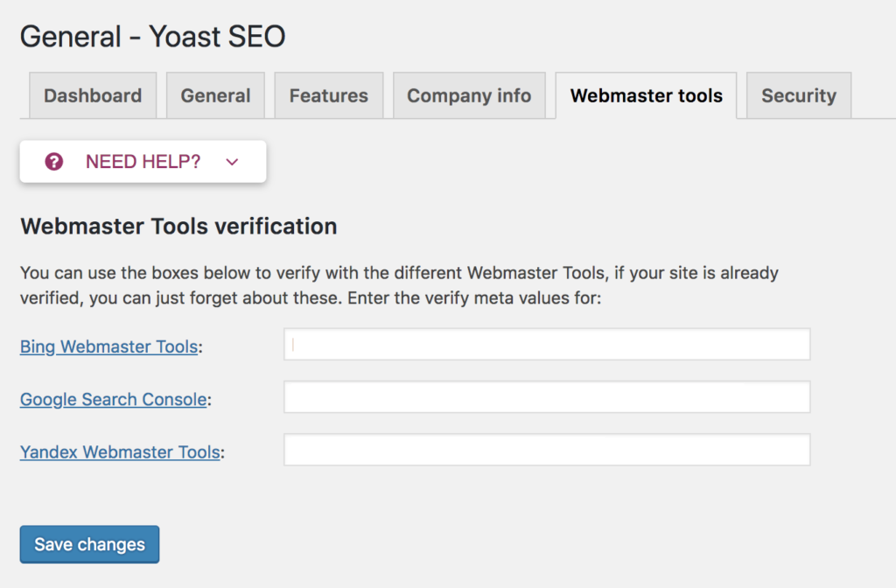
Task: Focus the Google Search Console input field
Action: coord(547,396)
